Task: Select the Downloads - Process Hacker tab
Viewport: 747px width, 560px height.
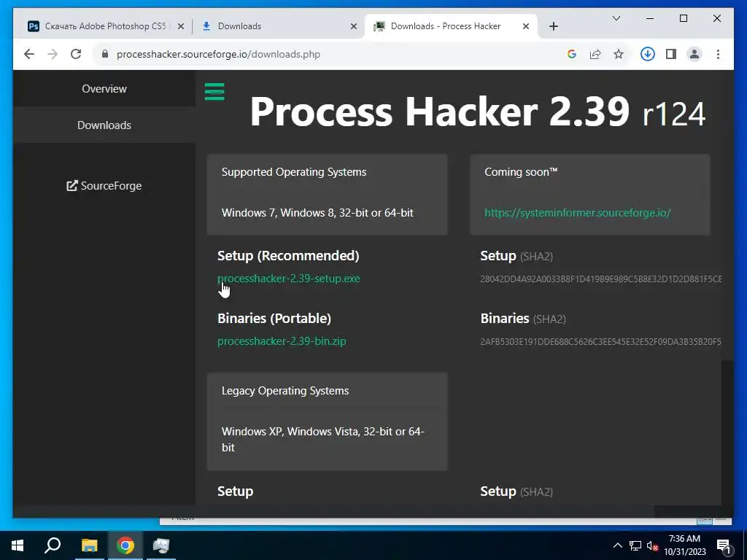Action: pos(451,26)
